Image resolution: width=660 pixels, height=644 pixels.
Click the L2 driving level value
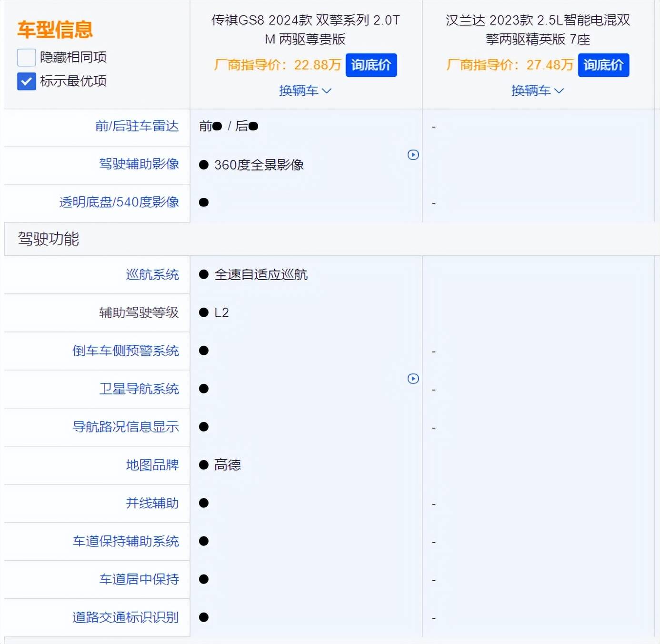pyautogui.click(x=221, y=312)
